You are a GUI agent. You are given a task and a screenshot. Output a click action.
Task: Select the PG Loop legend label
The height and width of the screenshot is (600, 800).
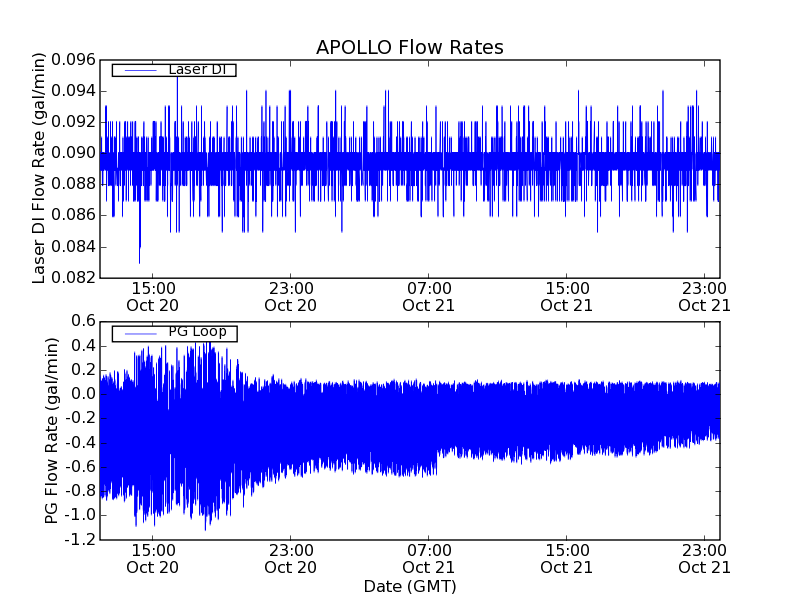click(197, 332)
